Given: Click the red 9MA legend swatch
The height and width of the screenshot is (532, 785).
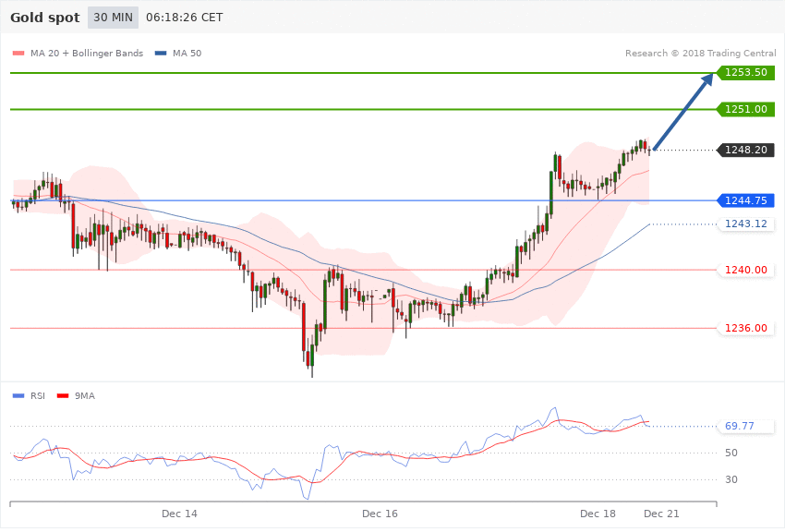Looking at the screenshot, I should 63,396.
